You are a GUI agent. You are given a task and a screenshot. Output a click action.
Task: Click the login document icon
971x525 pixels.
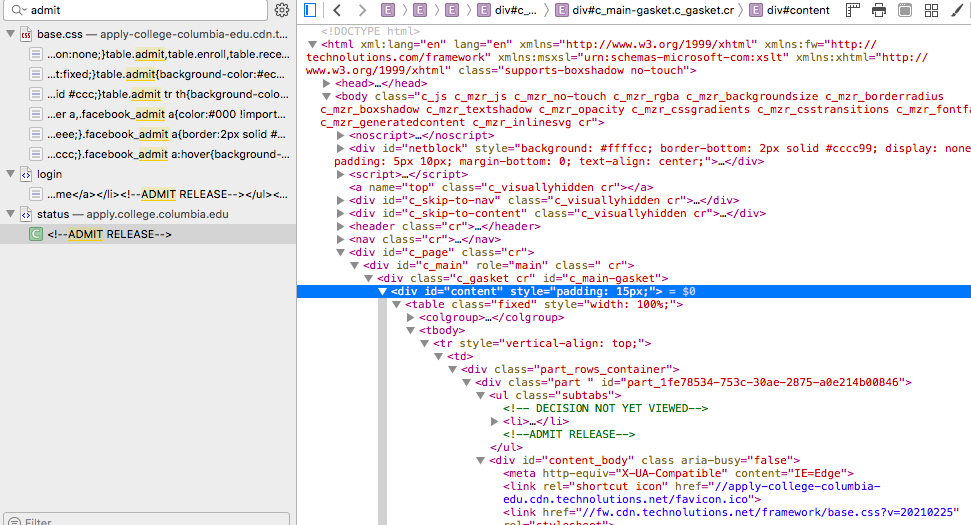coord(26,175)
